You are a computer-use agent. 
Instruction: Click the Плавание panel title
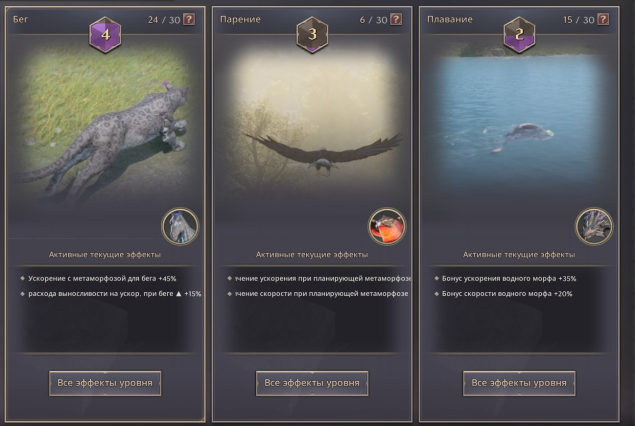point(450,19)
